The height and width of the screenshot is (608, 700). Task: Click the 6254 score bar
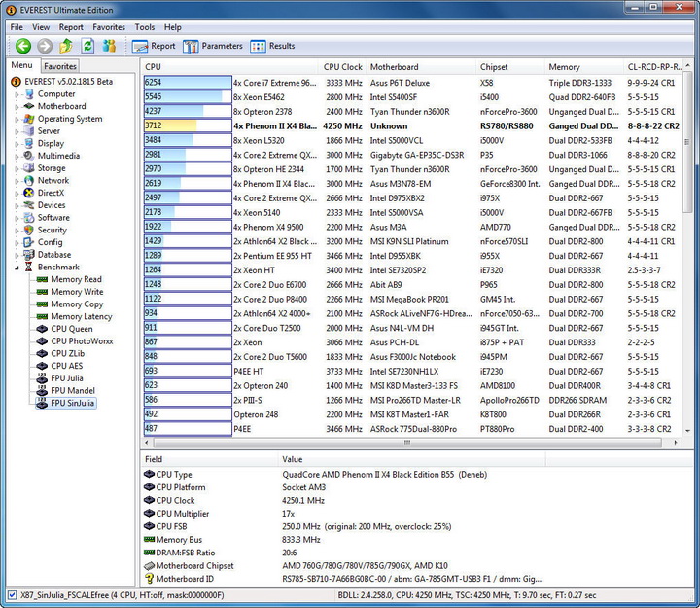tap(188, 82)
